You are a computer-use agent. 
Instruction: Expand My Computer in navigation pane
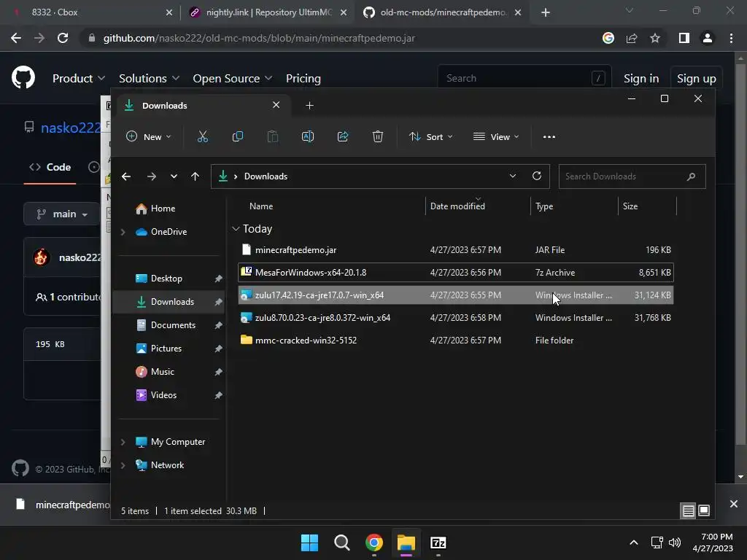[x=123, y=442]
